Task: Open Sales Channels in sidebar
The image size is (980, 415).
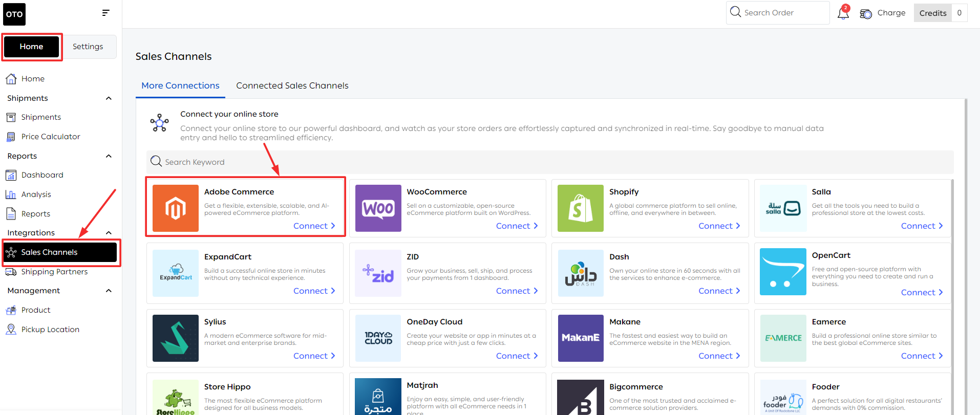Action: pos(60,252)
